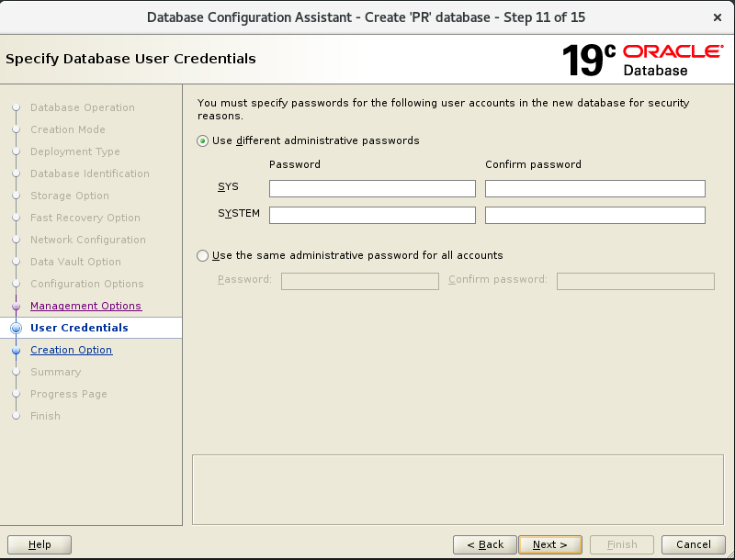Viewport: 735px width, 560px height.
Task: Click the Oracle 19c Database logo
Action: click(x=642, y=60)
